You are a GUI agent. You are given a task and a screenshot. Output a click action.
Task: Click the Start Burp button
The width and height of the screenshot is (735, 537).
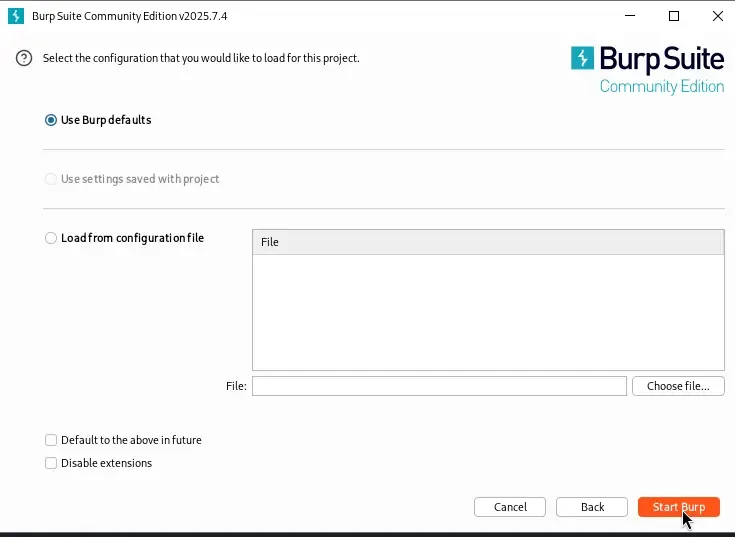pos(679,507)
